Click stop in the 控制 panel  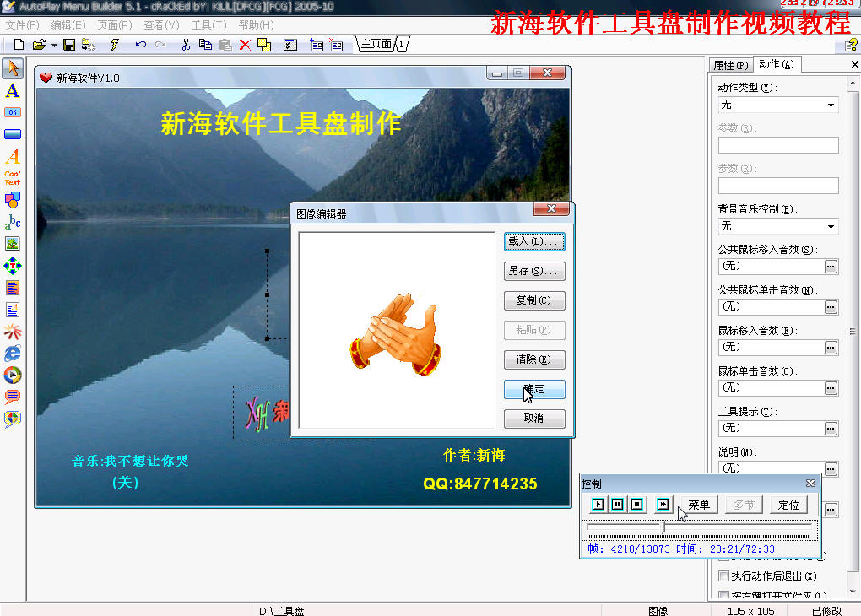click(637, 504)
